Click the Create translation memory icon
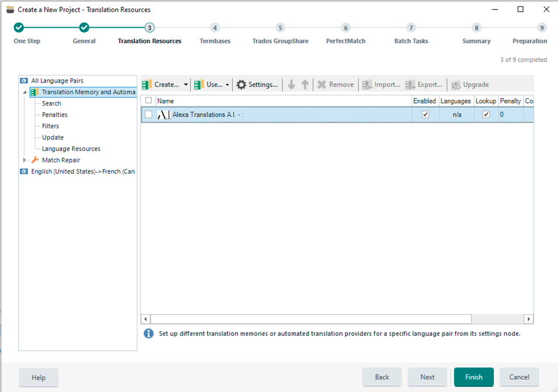The height and width of the screenshot is (392, 558). pos(147,85)
